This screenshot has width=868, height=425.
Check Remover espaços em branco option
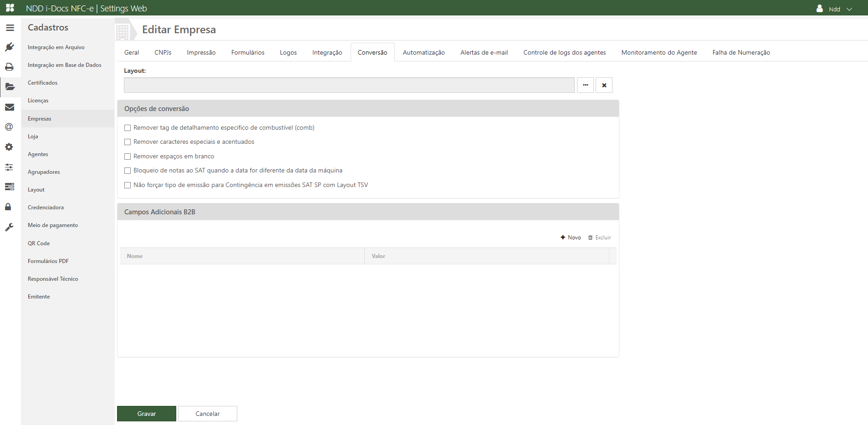coord(128,156)
